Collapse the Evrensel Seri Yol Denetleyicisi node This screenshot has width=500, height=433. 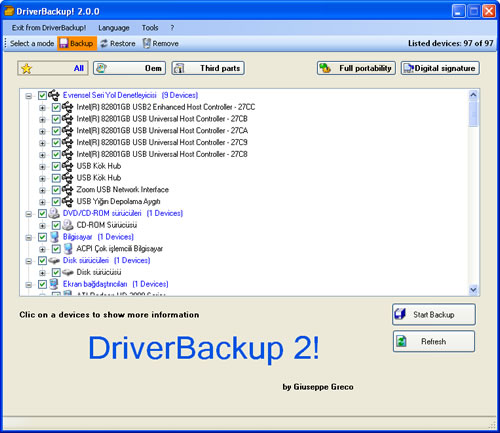click(29, 96)
